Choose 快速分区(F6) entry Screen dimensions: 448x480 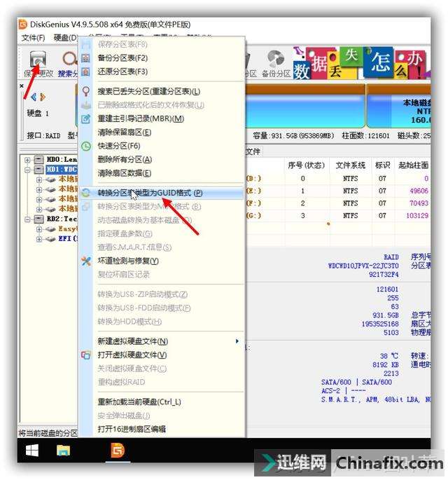(119, 146)
